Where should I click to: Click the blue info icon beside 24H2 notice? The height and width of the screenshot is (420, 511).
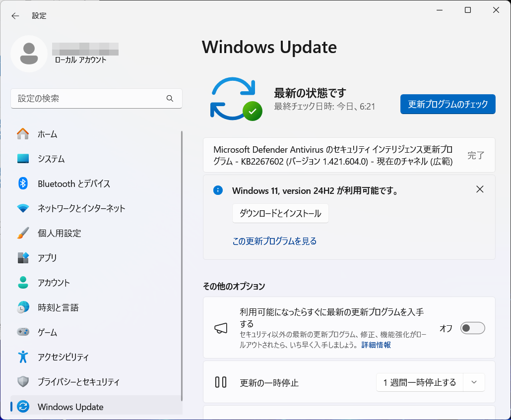[x=218, y=190]
